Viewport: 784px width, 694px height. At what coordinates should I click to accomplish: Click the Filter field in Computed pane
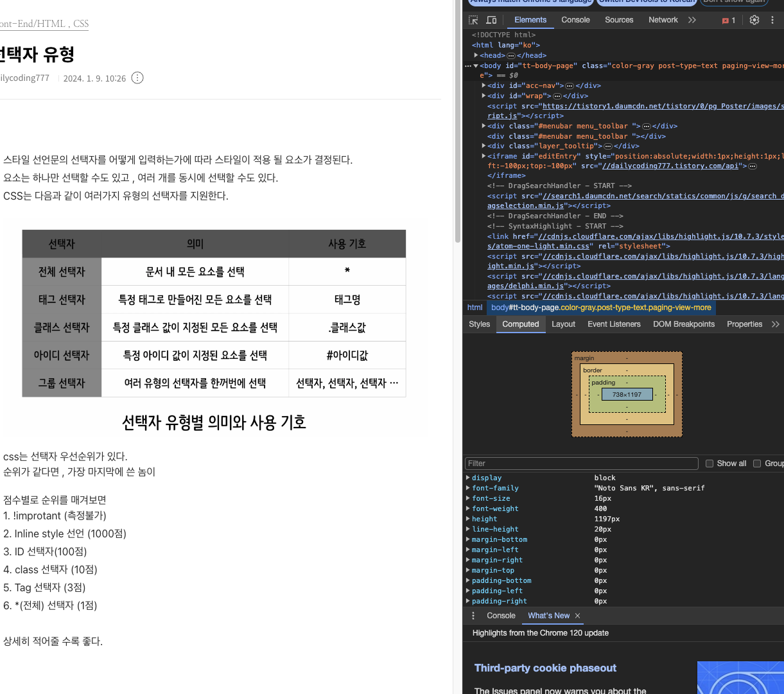click(x=581, y=464)
